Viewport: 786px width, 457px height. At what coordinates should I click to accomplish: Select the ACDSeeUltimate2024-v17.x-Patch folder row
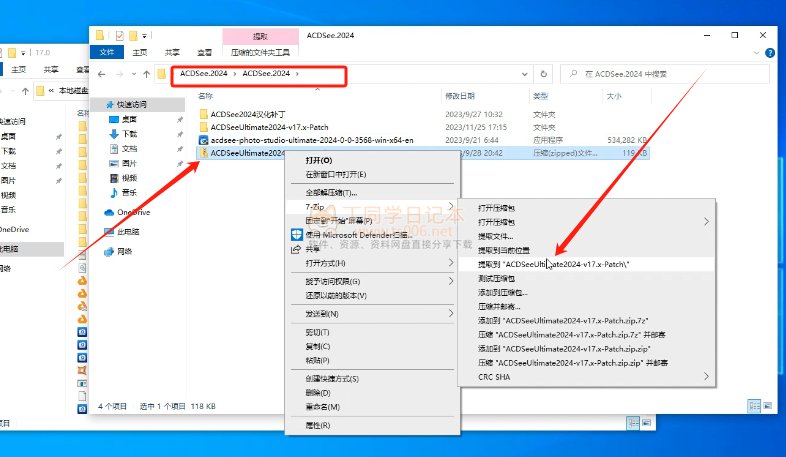(421, 127)
